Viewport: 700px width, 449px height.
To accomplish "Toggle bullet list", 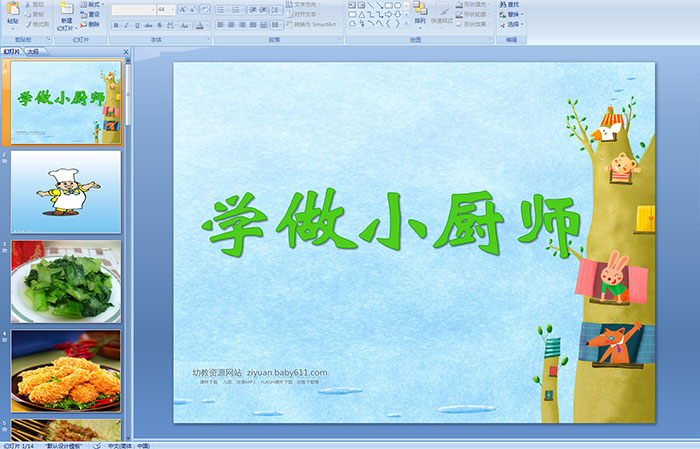I will point(223,9).
